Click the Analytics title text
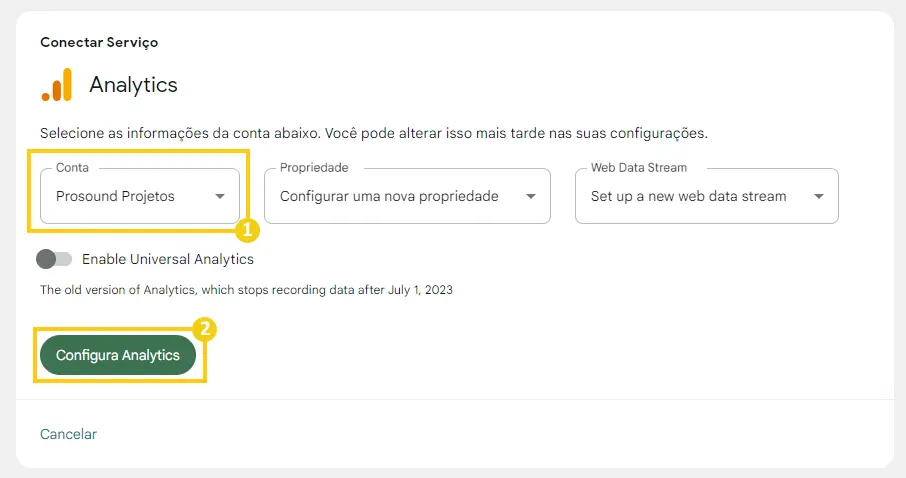Viewport: 906px width, 478px height. tap(133, 85)
